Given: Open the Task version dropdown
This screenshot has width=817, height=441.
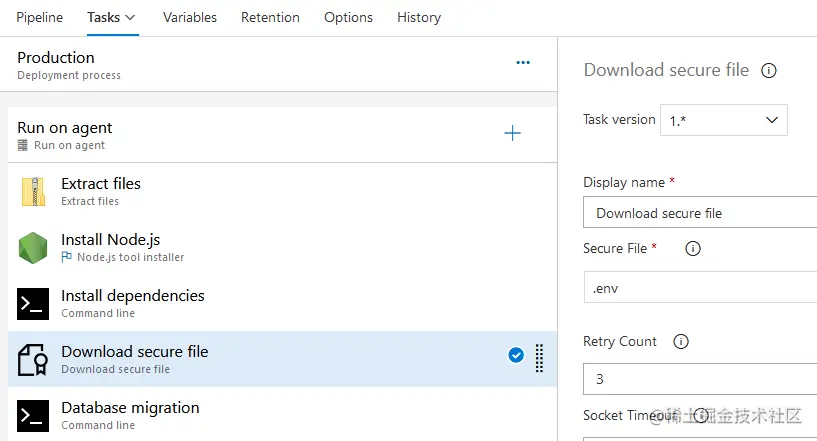Looking at the screenshot, I should pyautogui.click(x=724, y=120).
